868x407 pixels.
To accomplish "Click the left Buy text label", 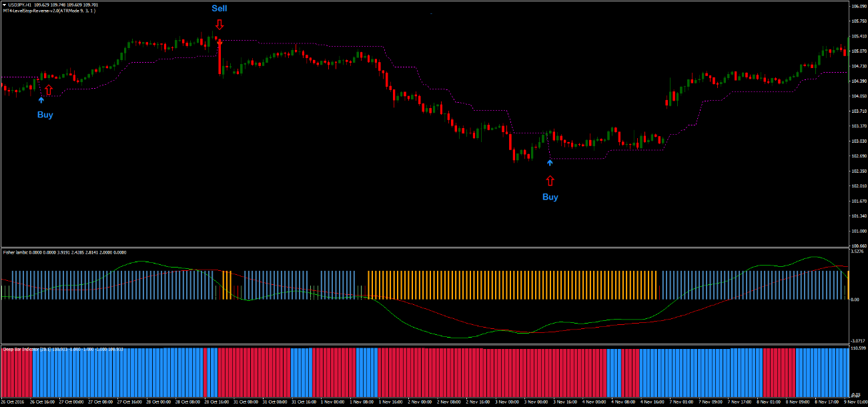I will coord(45,115).
